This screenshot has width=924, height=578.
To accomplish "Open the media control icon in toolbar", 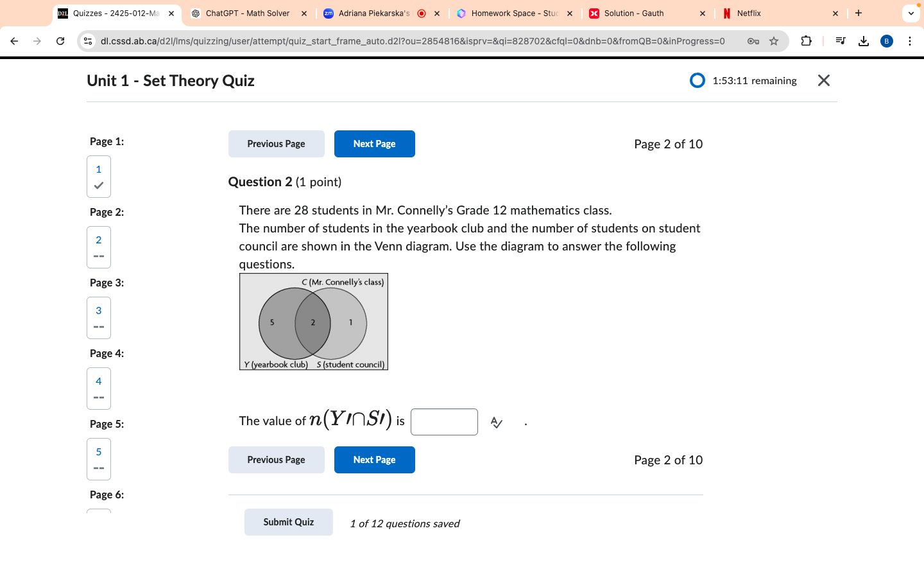I will pyautogui.click(x=841, y=41).
